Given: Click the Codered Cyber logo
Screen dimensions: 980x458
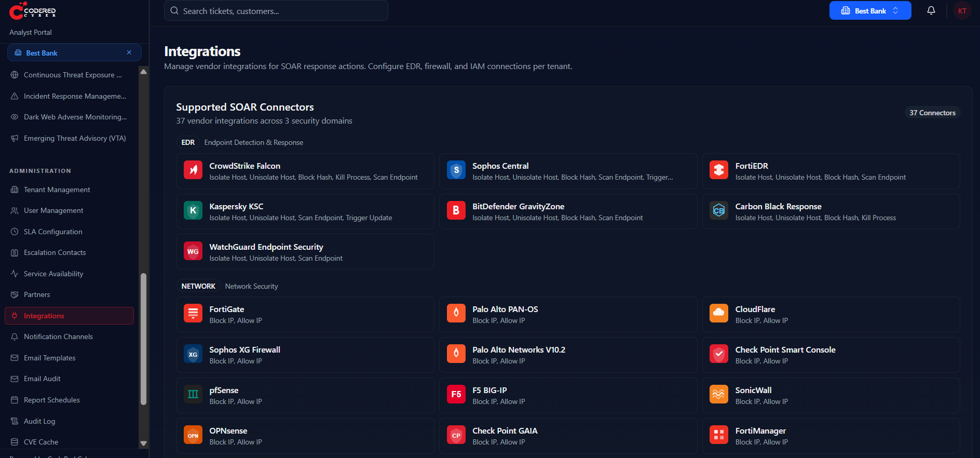Looking at the screenshot, I should click(33, 10).
